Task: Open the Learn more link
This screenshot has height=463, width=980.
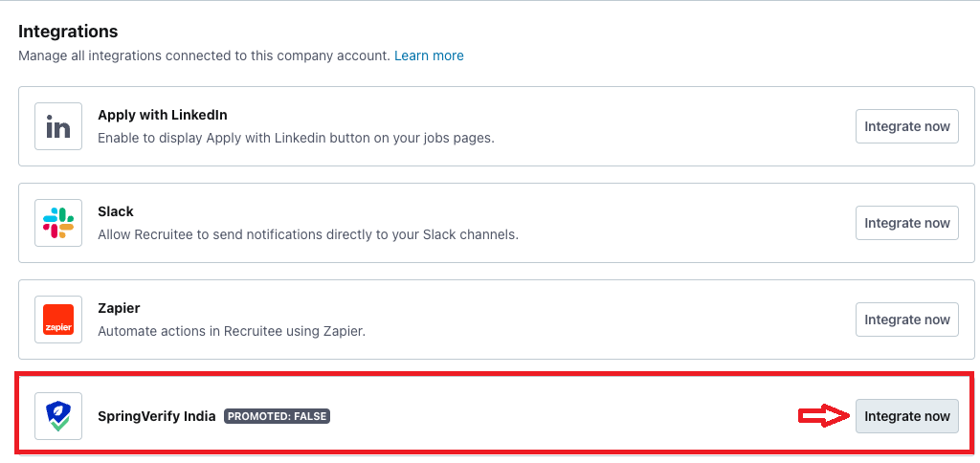Action: pos(429,55)
